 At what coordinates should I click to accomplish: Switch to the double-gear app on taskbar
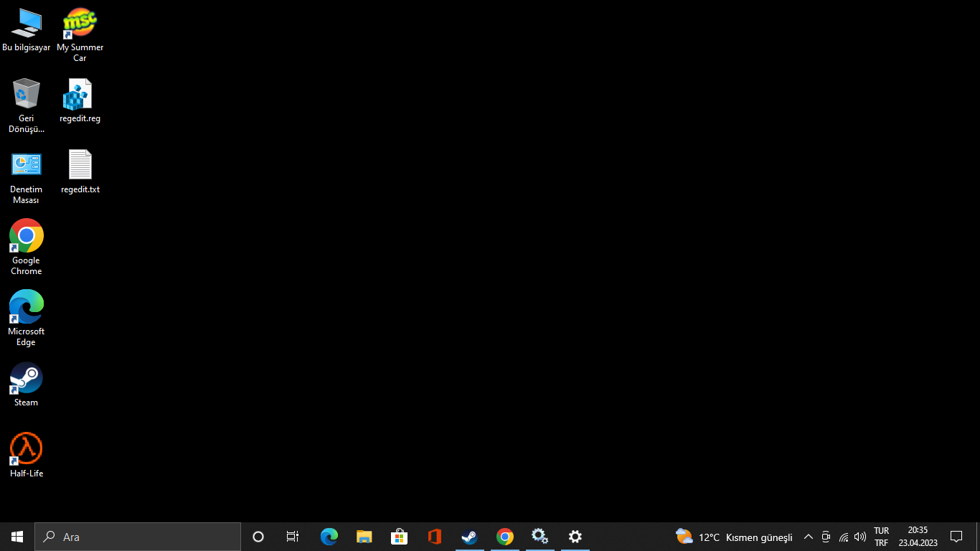click(540, 537)
